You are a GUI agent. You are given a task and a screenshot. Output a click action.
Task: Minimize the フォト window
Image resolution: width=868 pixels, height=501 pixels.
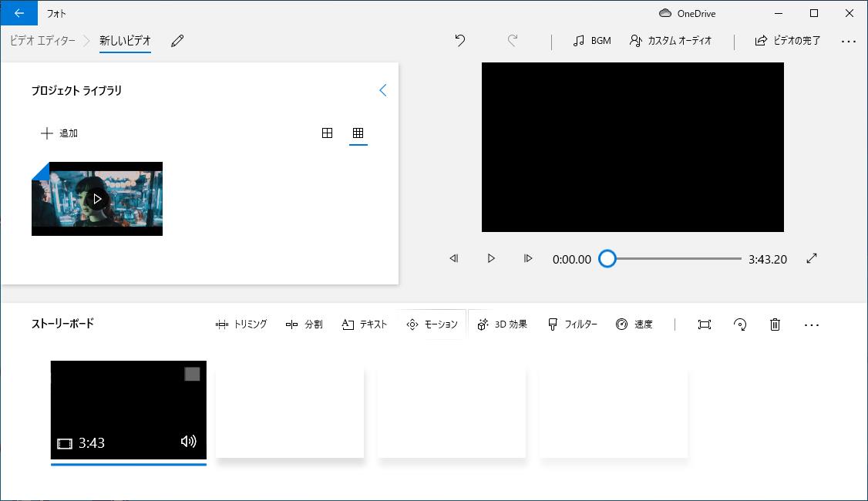pos(779,13)
